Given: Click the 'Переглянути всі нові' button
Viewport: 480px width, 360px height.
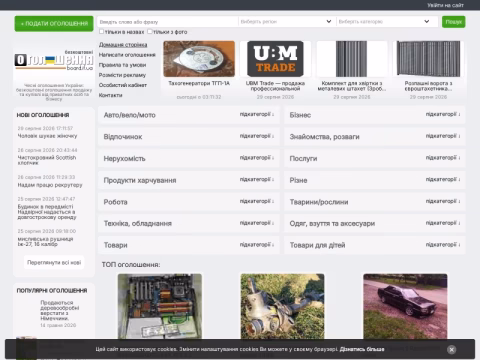Looking at the screenshot, I should pos(54,262).
